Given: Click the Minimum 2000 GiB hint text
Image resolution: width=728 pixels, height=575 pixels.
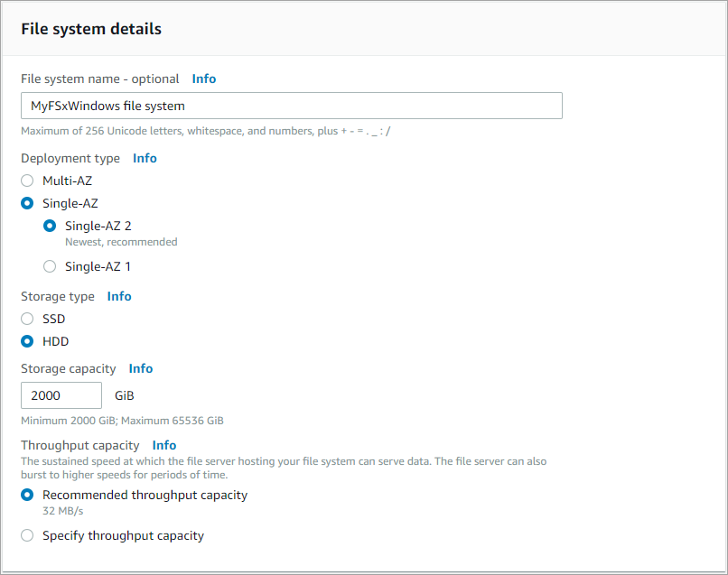Looking at the screenshot, I should click(122, 421).
